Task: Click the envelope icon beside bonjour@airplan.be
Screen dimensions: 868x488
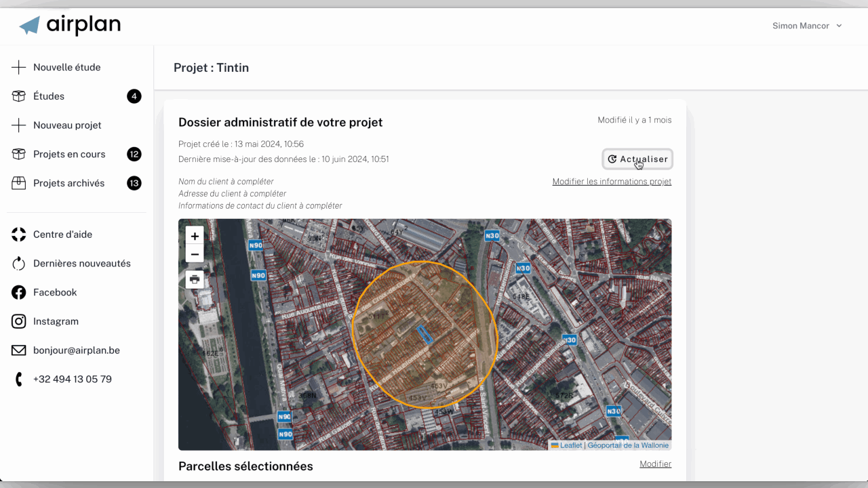Action: pyautogui.click(x=19, y=350)
